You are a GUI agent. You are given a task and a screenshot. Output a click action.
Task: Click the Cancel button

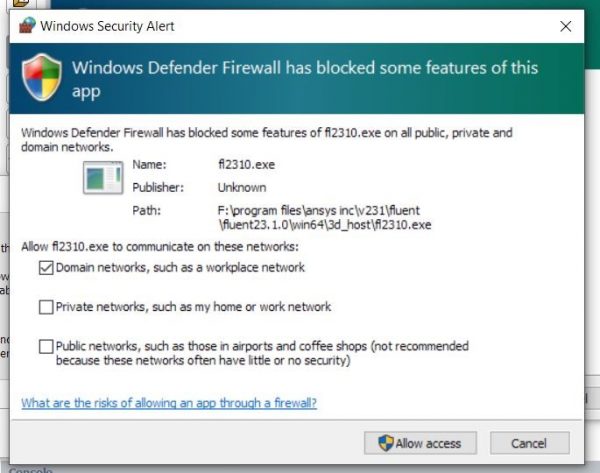point(530,443)
